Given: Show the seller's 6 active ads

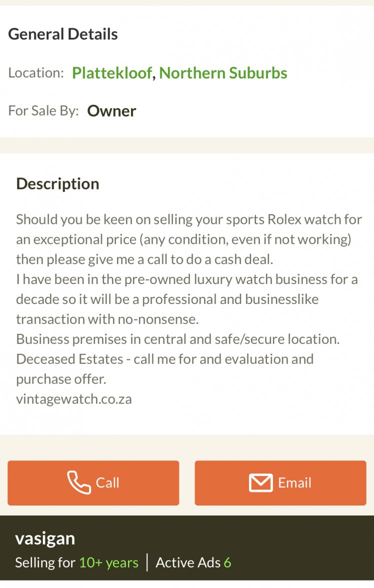Looking at the screenshot, I should pos(193,562).
